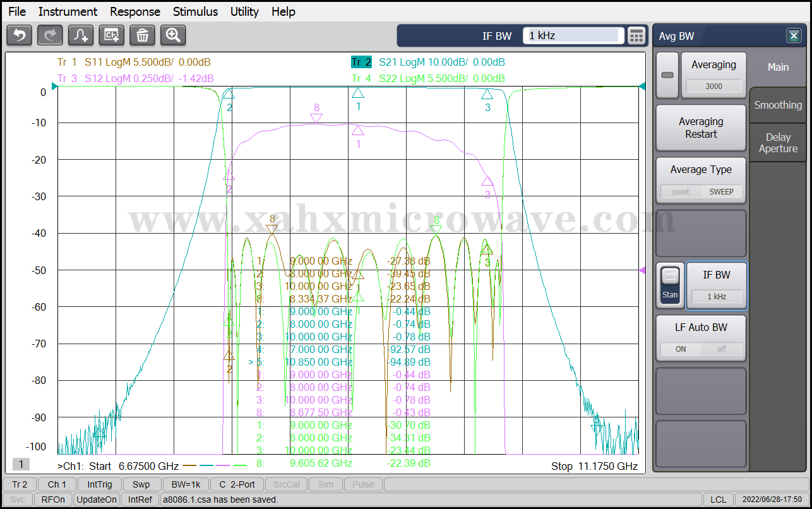Click the Averaging 3000 button

pyautogui.click(x=713, y=75)
